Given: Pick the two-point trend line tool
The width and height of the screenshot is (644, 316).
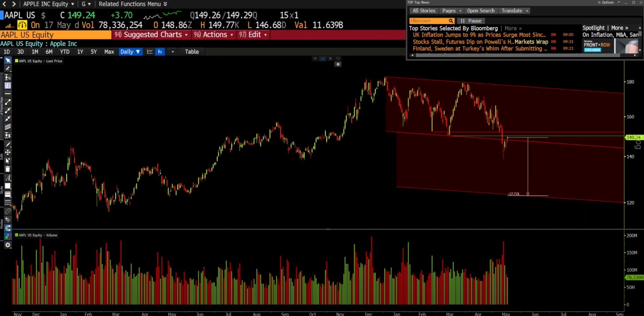Looking at the screenshot, I should coord(8,102).
